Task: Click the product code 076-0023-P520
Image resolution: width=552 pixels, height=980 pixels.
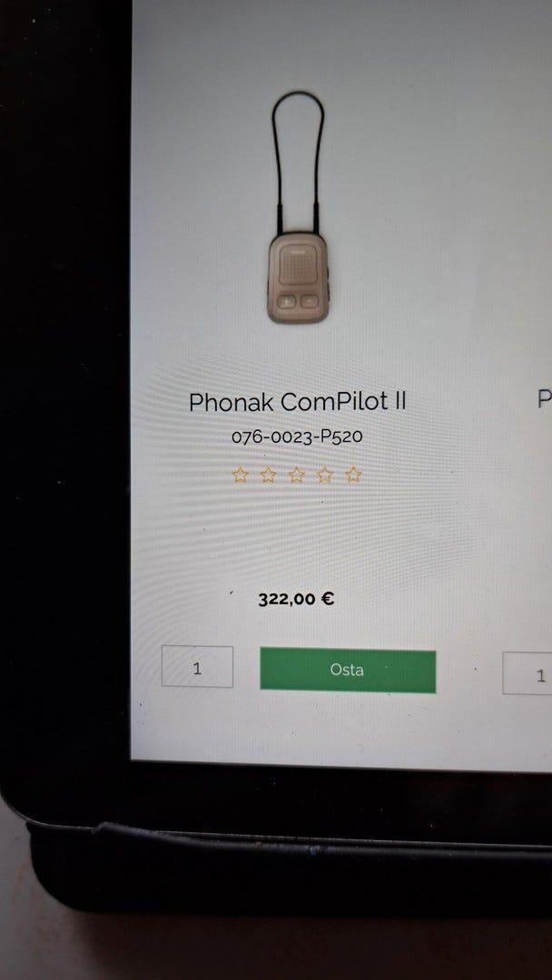Action: pyautogui.click(x=297, y=436)
